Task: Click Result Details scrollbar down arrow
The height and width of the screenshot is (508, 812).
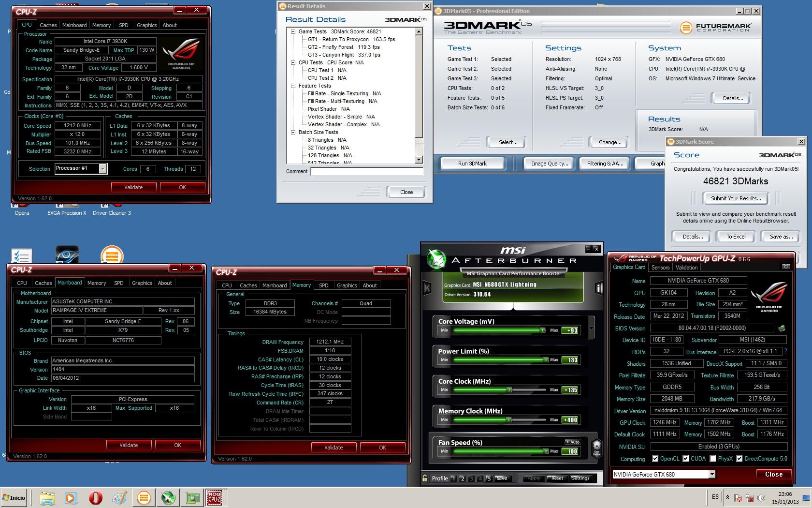Action: point(419,159)
